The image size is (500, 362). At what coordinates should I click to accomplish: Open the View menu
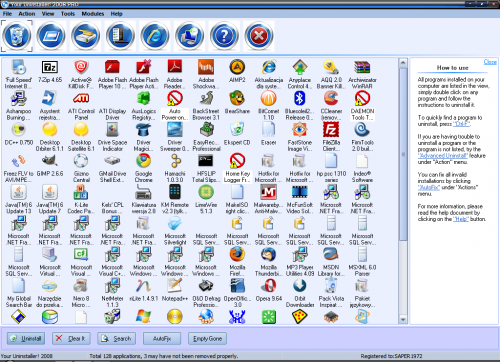click(48, 14)
